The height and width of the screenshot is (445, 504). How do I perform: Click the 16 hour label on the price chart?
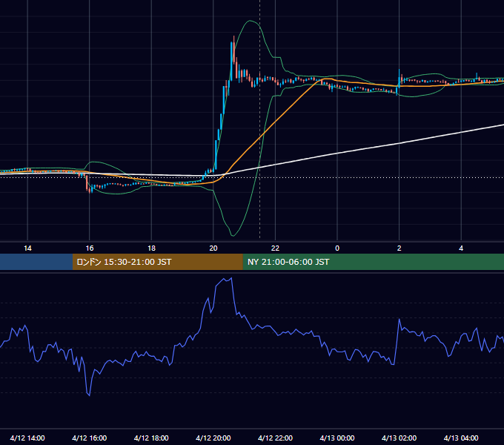coord(90,248)
